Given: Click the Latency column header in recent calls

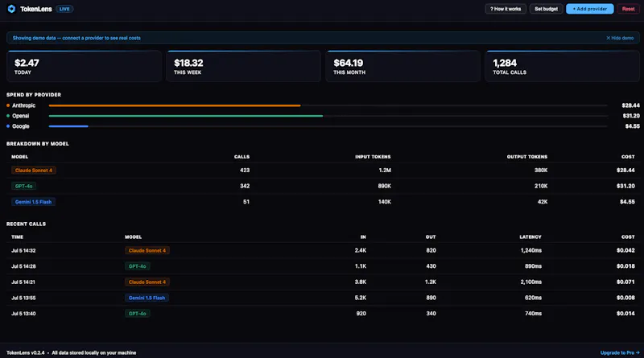Looking at the screenshot, I should (530, 237).
